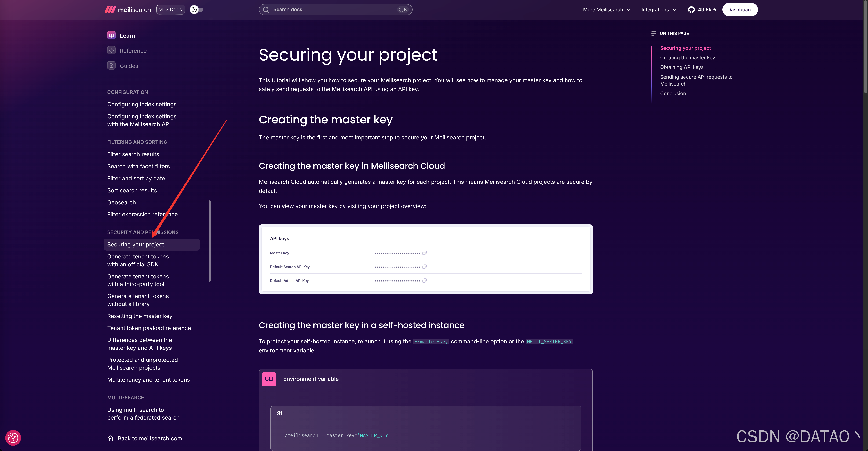
Task: Copy the Default Search API Key
Action: point(425,267)
